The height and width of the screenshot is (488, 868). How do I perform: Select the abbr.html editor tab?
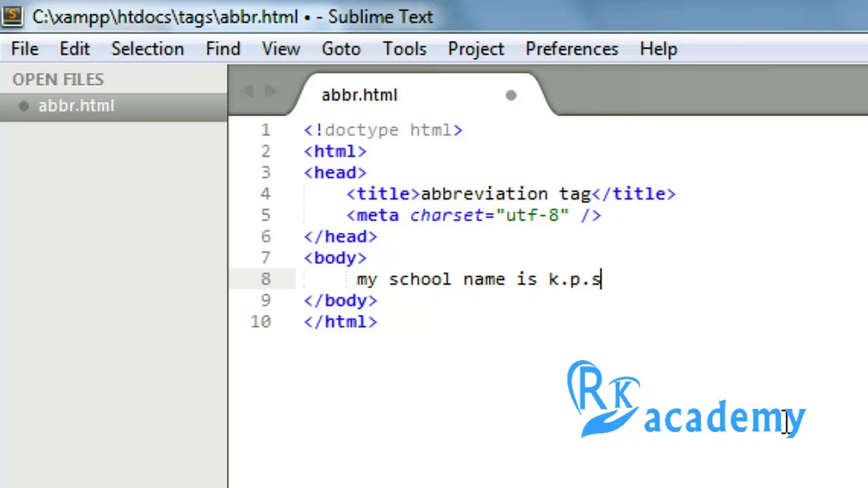click(359, 95)
